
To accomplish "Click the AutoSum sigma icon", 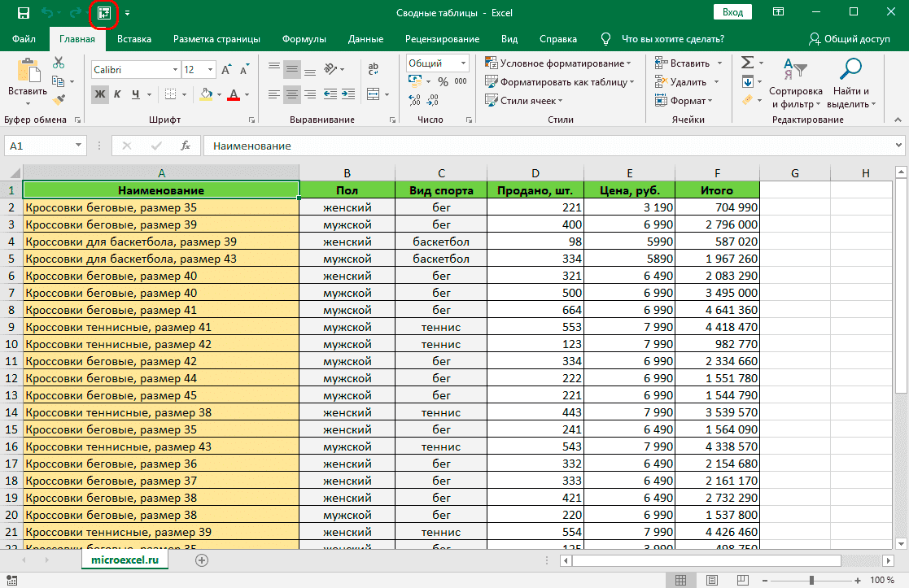I will [746, 63].
